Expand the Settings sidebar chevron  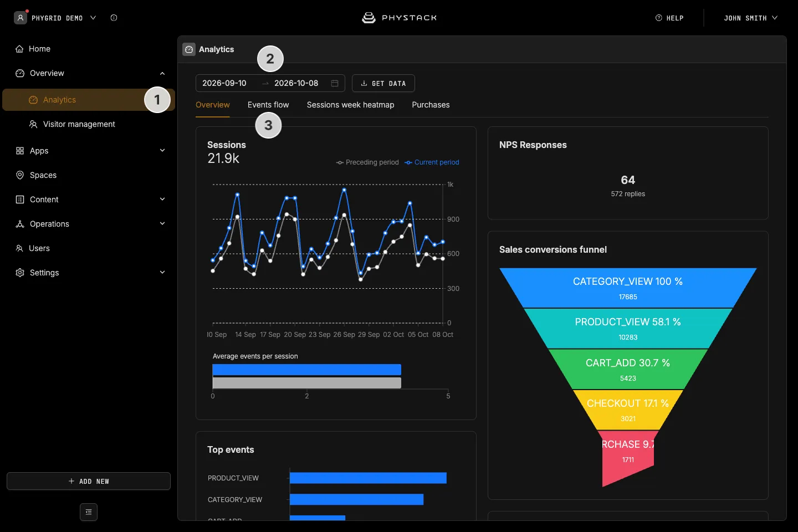162,273
